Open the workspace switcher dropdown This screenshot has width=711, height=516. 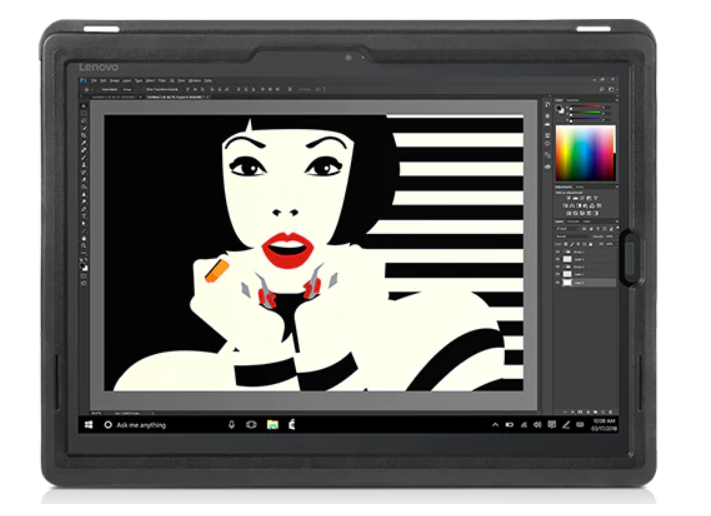[x=611, y=89]
